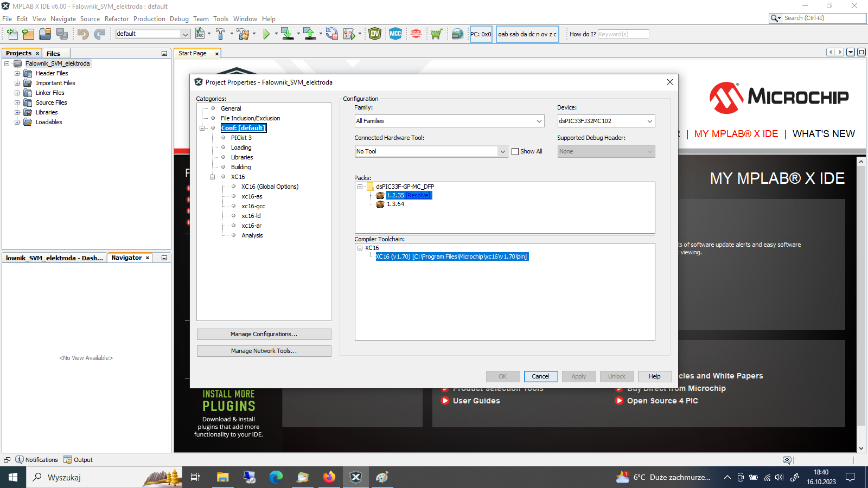Click the shopping cart store icon
Screen dimensions: 868x488
[436, 34]
